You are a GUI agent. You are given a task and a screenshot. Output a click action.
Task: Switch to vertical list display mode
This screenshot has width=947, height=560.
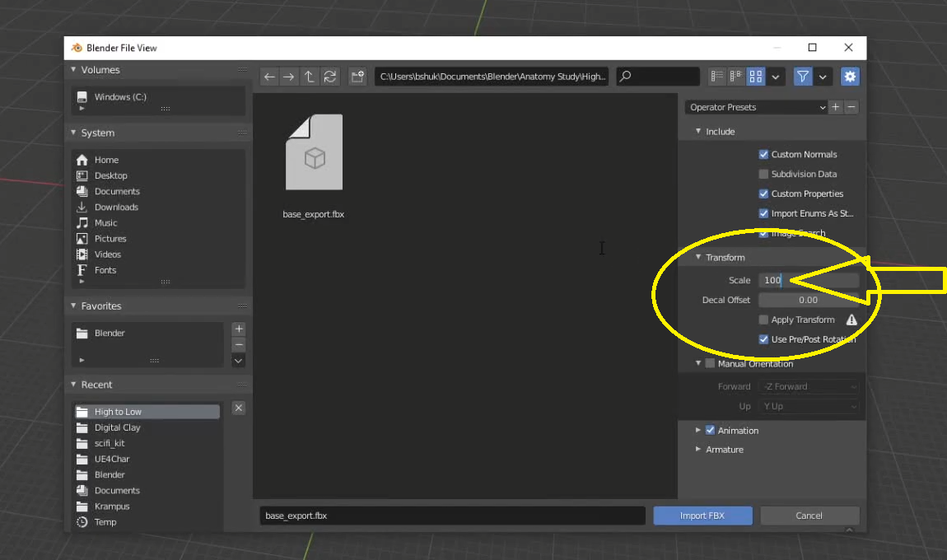click(717, 77)
